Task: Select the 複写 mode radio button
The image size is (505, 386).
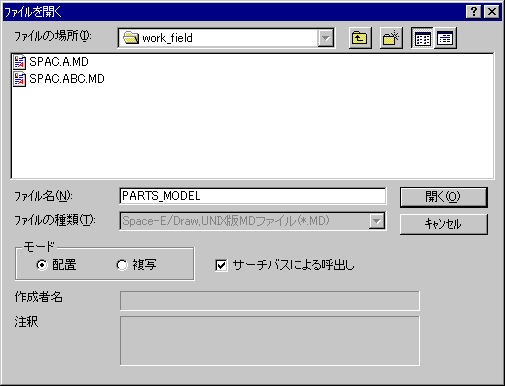Action: coord(122,265)
